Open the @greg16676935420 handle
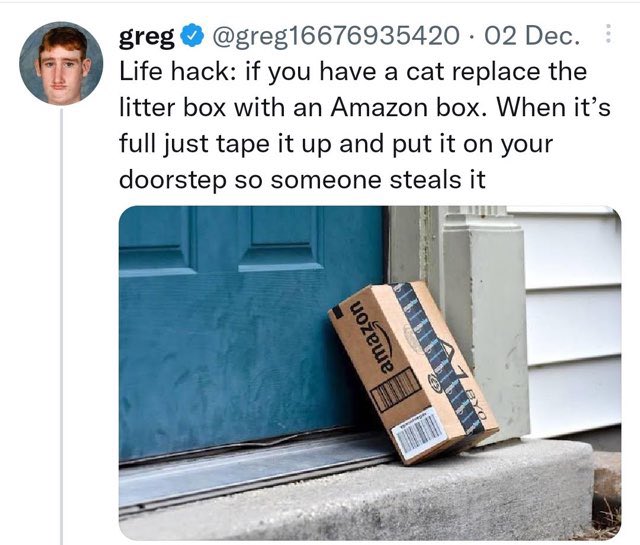 pos(333,36)
